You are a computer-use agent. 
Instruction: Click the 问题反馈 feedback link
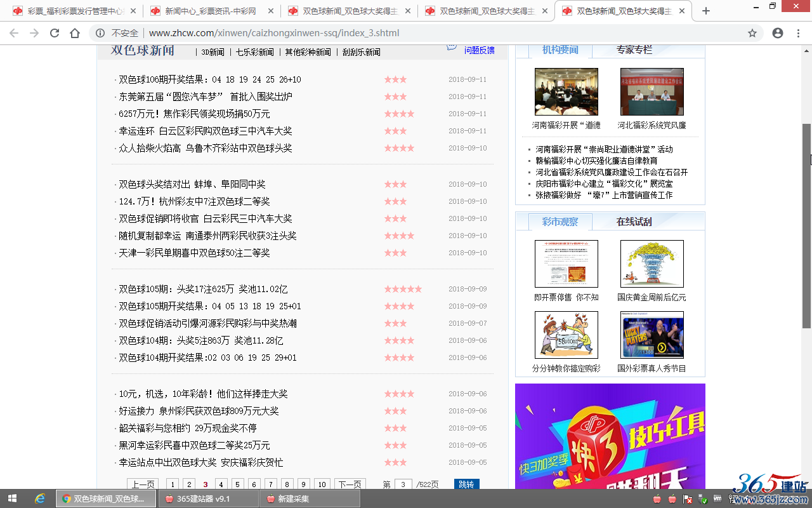click(479, 50)
